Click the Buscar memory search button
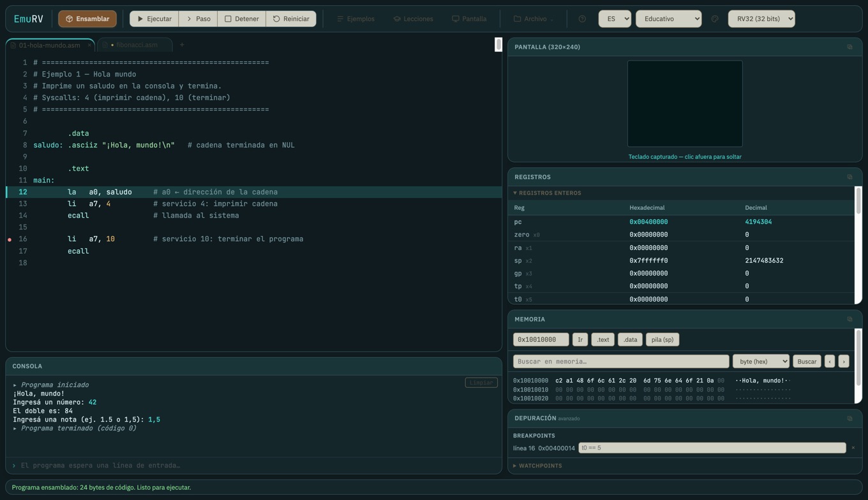The width and height of the screenshot is (868, 500). (807, 362)
